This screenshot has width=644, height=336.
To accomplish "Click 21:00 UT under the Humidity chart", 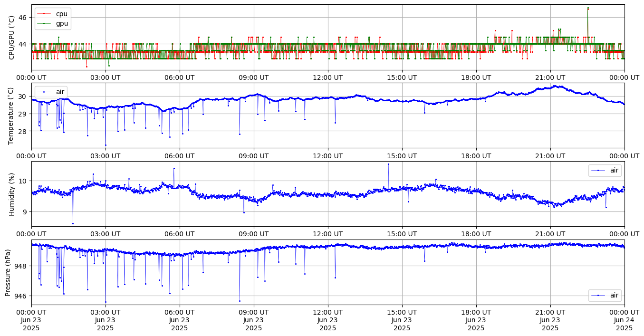I will [x=550, y=234].
